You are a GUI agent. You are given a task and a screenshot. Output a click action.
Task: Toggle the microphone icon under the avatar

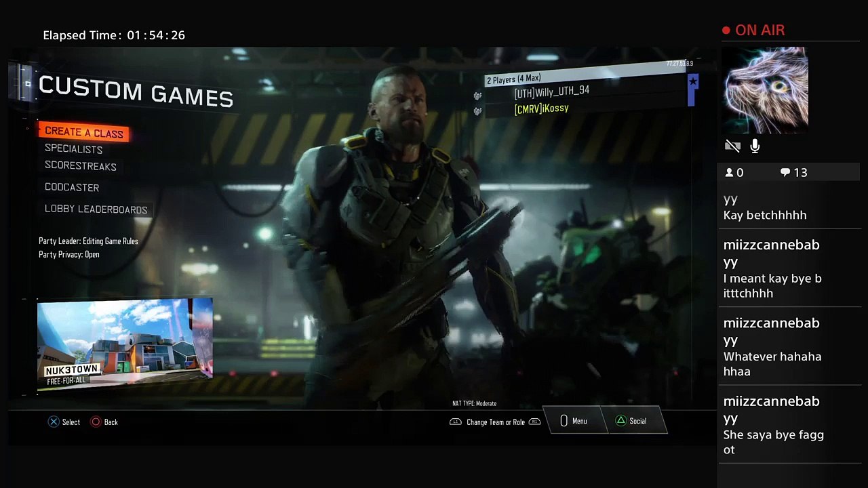click(x=755, y=146)
